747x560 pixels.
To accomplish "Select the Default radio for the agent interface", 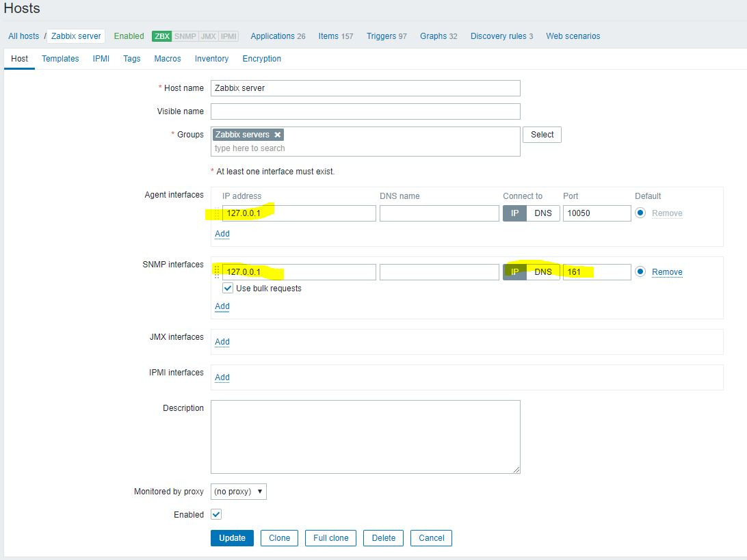I will (640, 213).
